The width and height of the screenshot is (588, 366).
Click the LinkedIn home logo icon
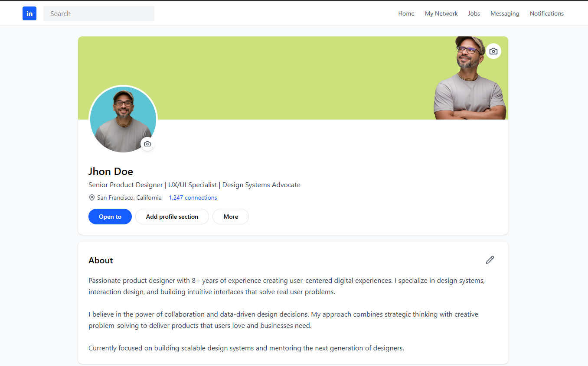click(x=29, y=13)
